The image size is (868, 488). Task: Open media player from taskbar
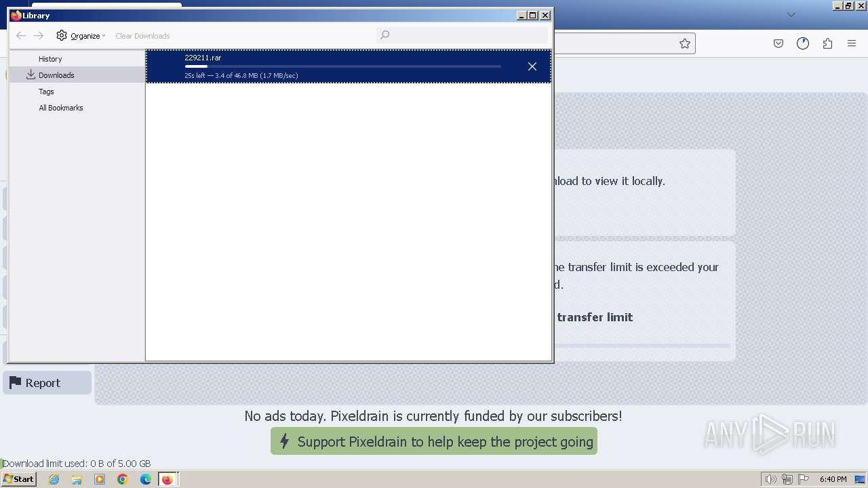(100, 479)
